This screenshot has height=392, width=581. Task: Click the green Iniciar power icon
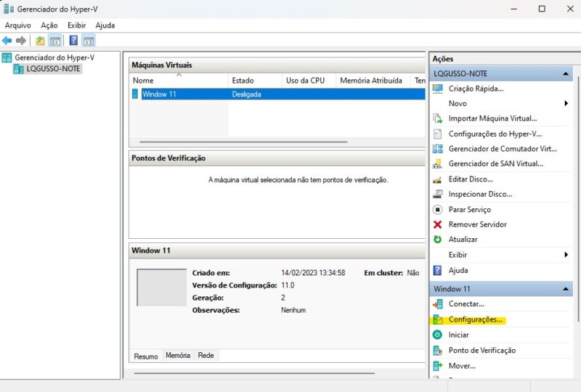click(437, 335)
